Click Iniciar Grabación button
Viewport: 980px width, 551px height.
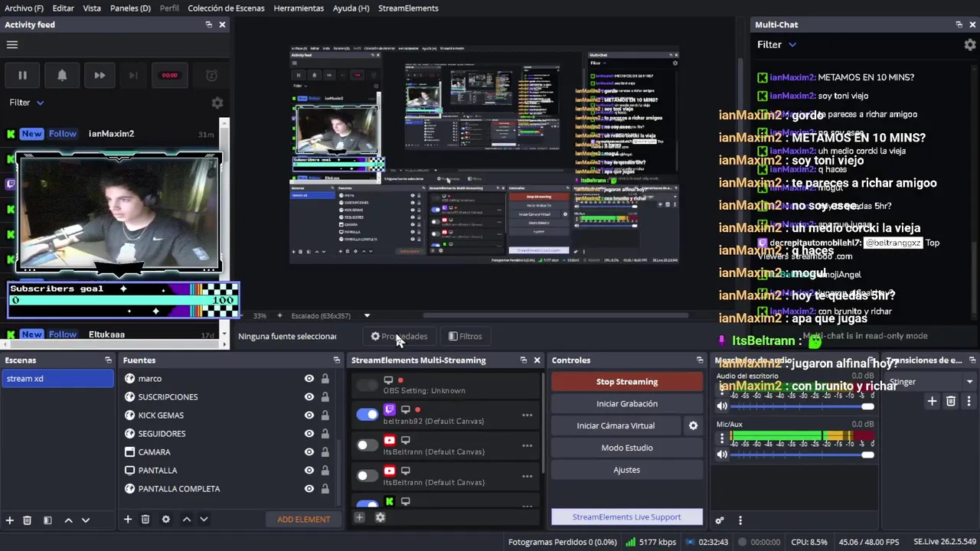coord(627,404)
